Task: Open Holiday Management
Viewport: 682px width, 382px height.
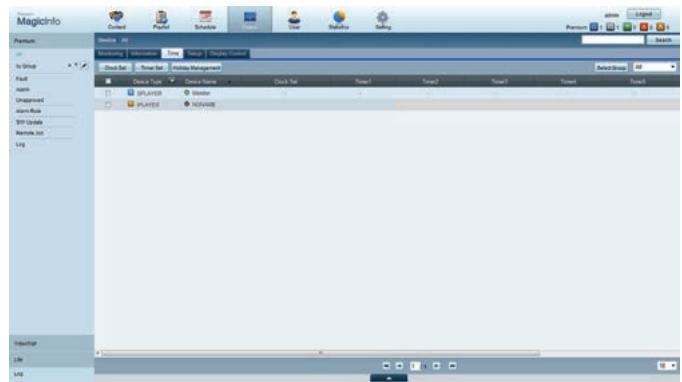Action: pos(196,68)
